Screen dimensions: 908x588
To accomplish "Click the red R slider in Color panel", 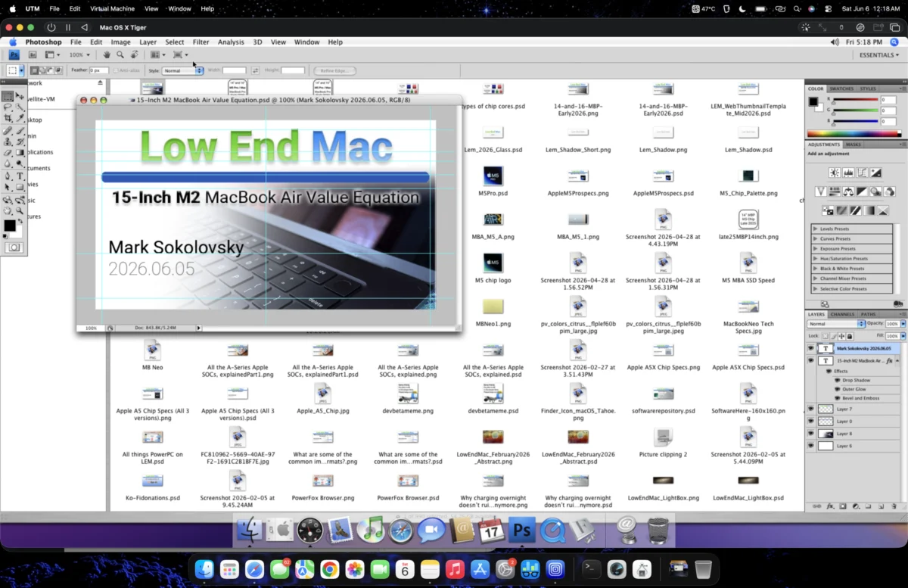I will (x=856, y=99).
